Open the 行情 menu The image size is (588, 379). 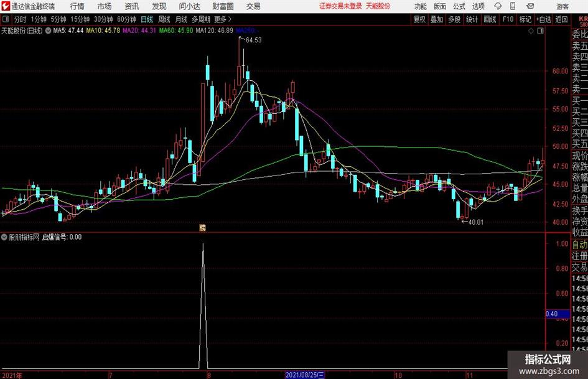click(x=77, y=6)
